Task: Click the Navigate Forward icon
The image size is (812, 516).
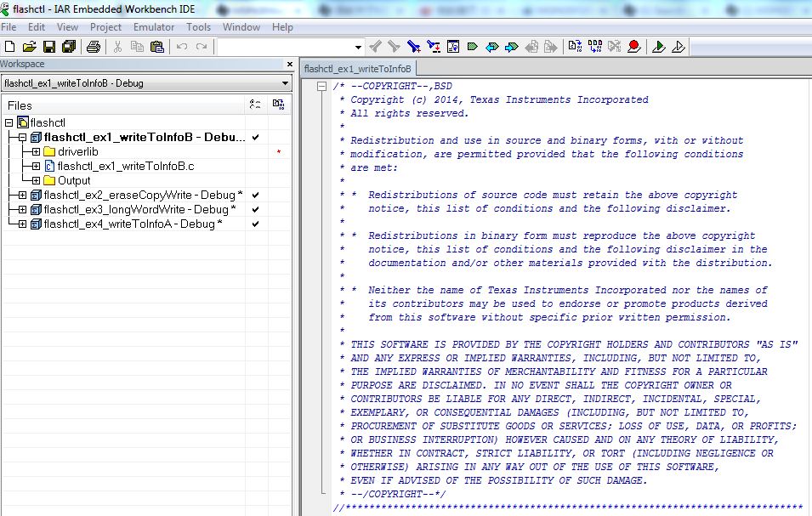Action: pos(551,47)
